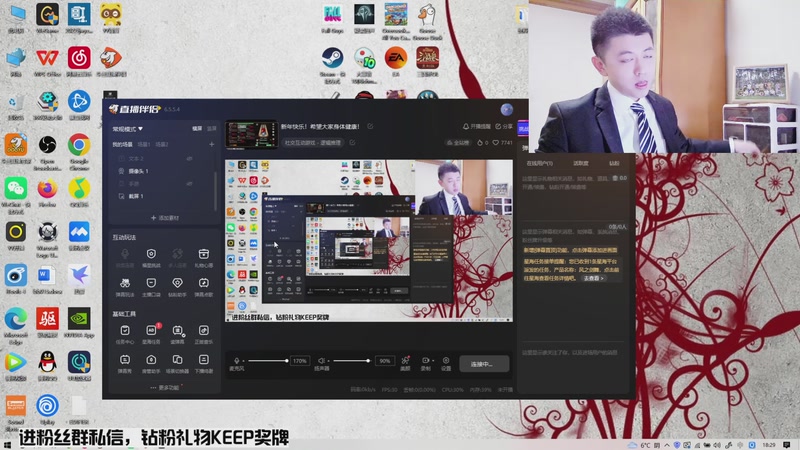Open the shield challenge interactive tool

[151, 258]
